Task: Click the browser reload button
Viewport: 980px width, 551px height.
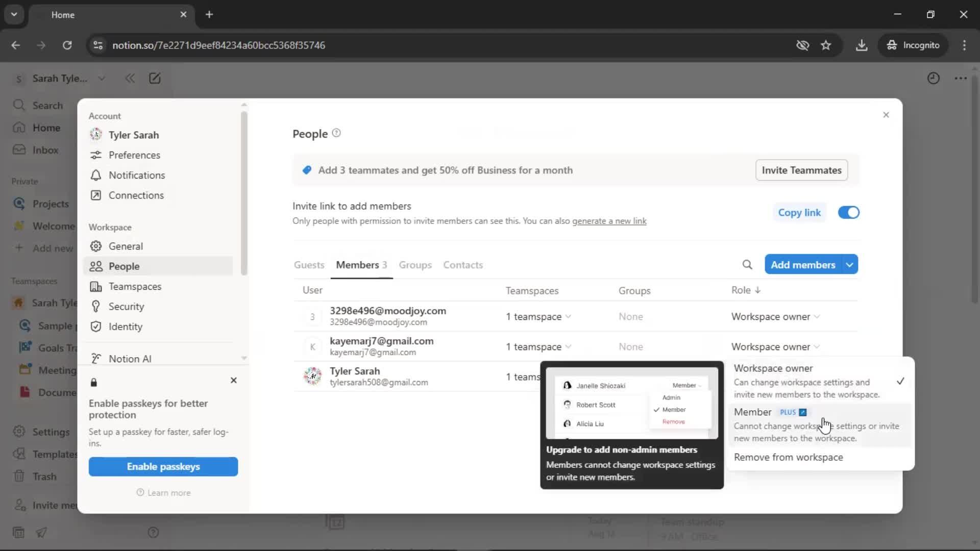Action: (67, 45)
